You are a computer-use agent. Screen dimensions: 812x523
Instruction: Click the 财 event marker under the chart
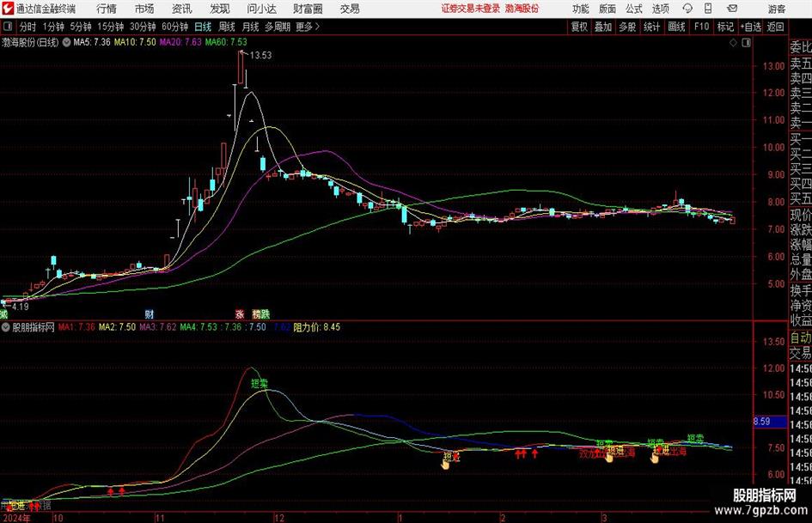pyautogui.click(x=150, y=313)
